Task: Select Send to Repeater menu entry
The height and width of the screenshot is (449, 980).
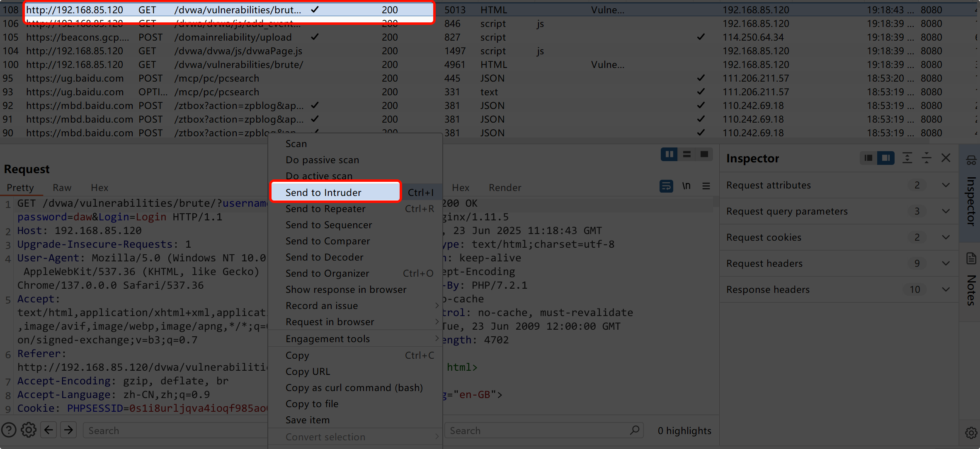Action: 325,209
